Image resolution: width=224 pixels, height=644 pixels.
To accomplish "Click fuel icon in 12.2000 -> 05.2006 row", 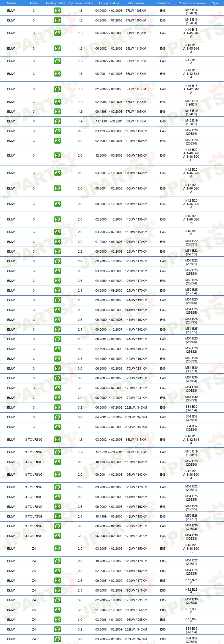I will tap(57, 155).
